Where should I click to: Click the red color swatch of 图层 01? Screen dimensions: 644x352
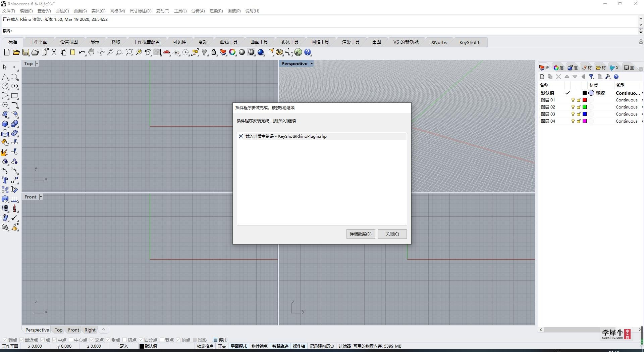[585, 100]
